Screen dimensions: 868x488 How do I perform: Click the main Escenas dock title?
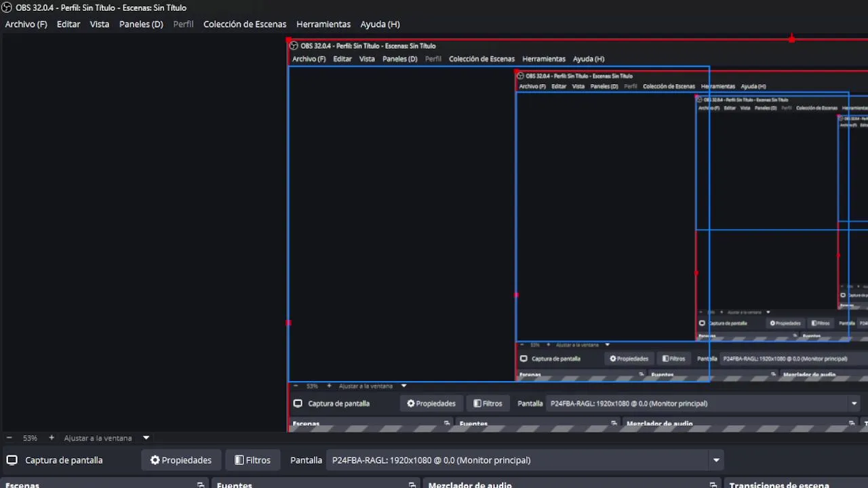pos(22,485)
